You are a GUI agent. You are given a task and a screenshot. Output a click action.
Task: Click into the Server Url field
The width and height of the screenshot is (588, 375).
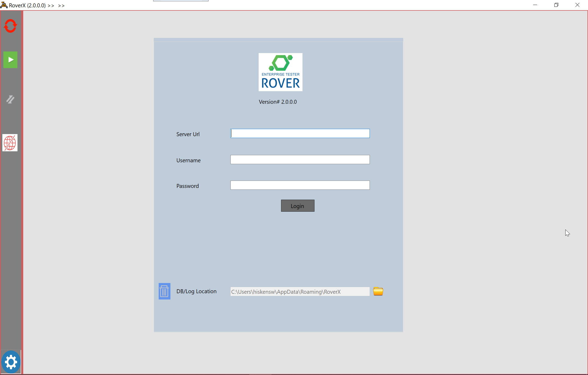click(x=300, y=134)
